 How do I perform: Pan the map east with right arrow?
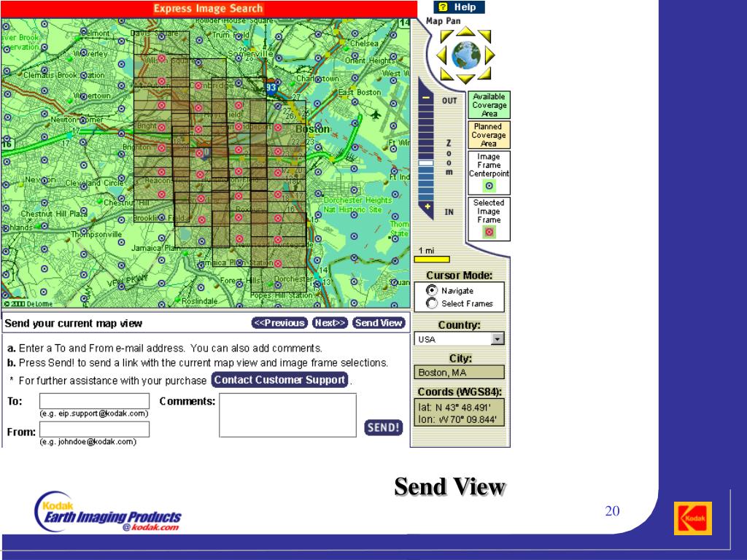click(489, 55)
